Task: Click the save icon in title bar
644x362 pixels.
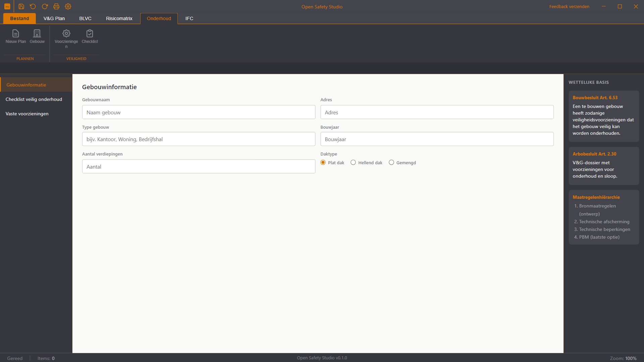Action: 21,6
